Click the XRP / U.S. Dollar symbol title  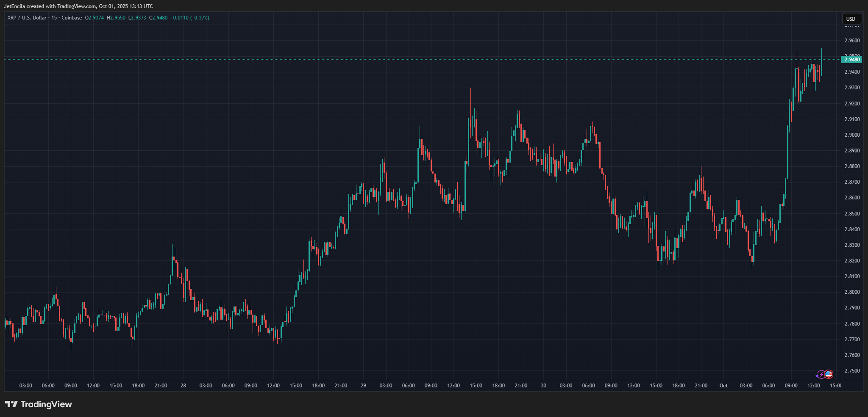pos(27,18)
